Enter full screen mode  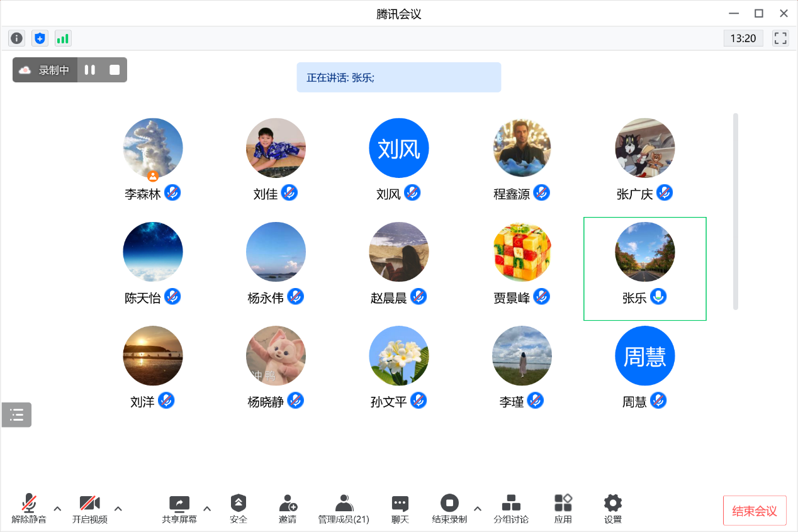coord(780,38)
